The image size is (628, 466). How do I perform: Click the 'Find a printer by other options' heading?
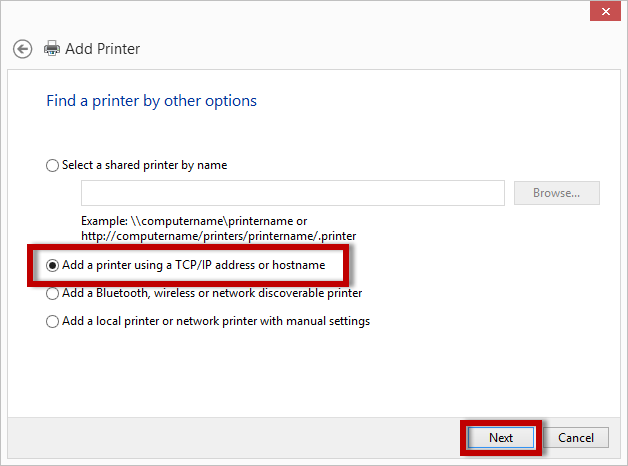pos(152,101)
